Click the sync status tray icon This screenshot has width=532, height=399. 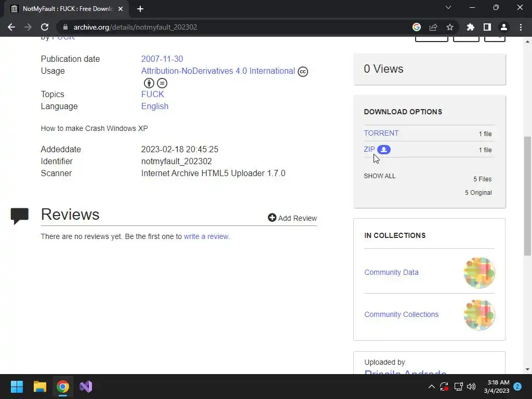click(444, 387)
